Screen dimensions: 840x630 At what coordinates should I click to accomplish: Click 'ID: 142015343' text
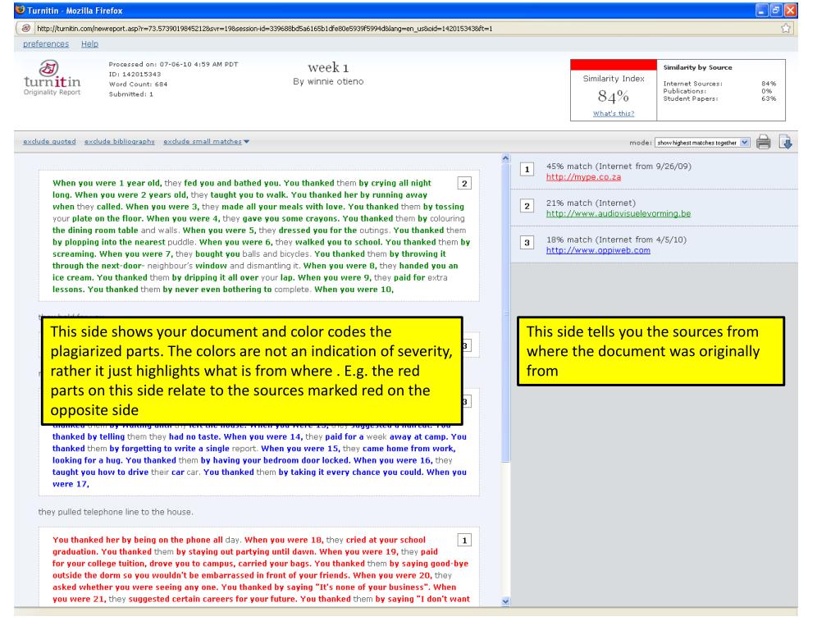point(135,75)
